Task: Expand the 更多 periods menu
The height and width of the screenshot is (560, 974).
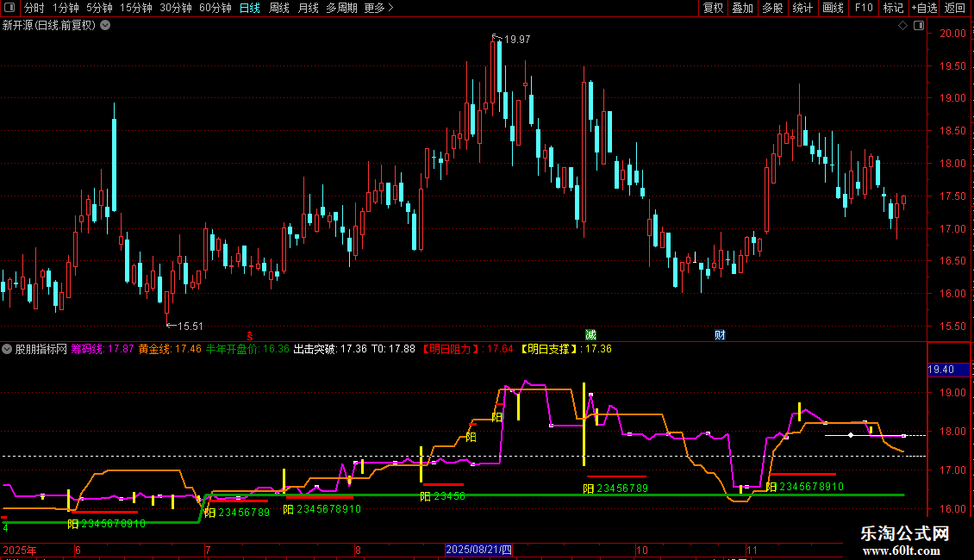Action: pos(379,8)
